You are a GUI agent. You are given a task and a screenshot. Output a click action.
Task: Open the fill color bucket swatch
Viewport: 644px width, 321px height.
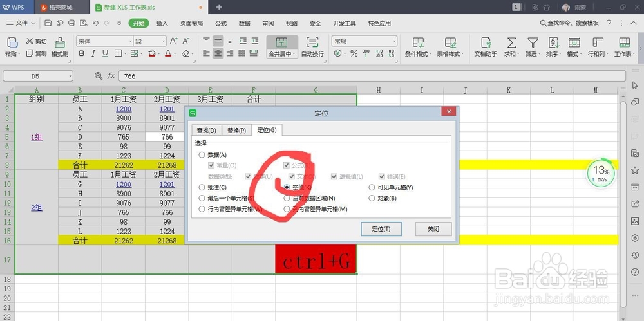(152, 53)
